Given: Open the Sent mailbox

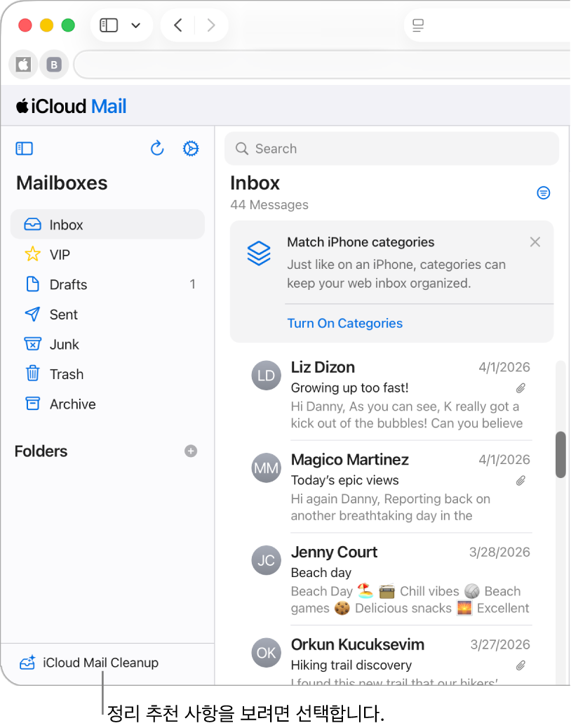Looking at the screenshot, I should [x=107, y=315].
